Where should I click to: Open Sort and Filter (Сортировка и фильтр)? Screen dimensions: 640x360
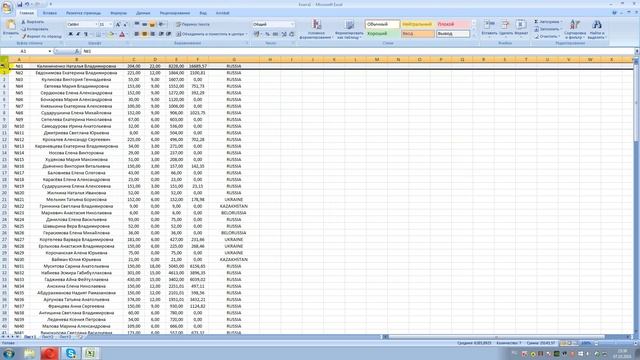[575, 29]
